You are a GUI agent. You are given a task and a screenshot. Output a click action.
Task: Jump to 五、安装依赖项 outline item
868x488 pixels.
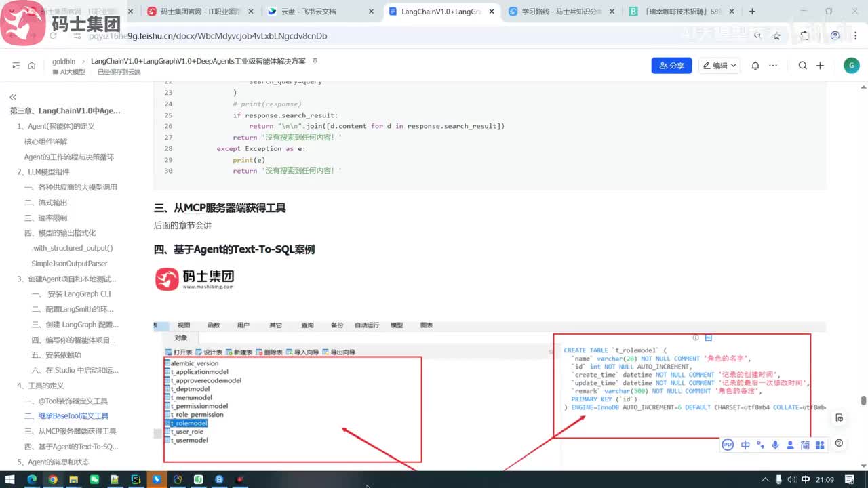(56, 355)
